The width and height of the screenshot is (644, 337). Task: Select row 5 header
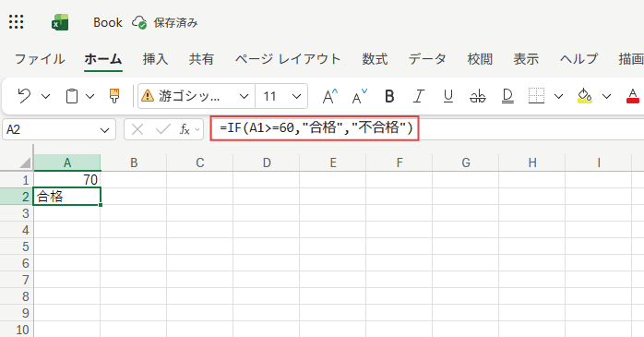coord(17,247)
